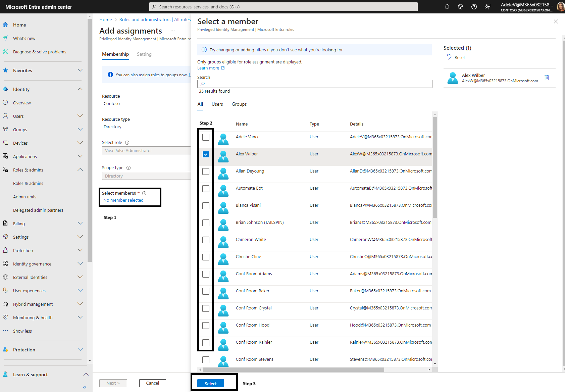Check the checkbox next to Adele Vance
The image size is (565, 392).
point(206,137)
